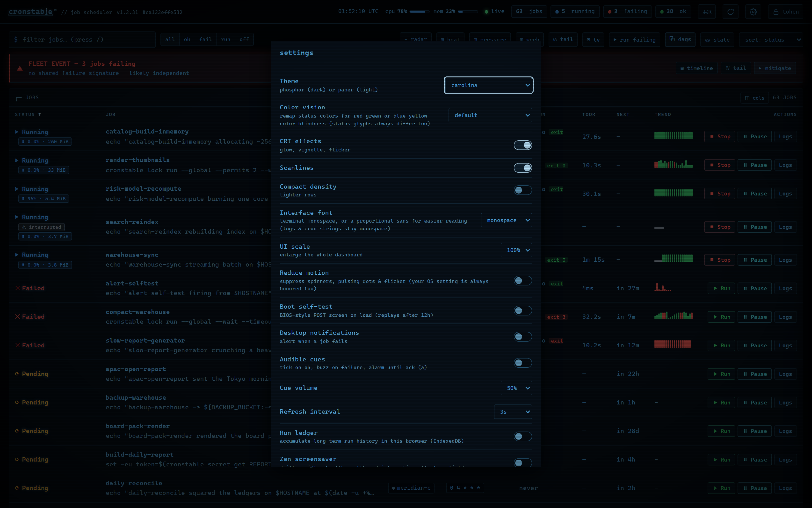Screen dimensions: 812x508
Task: Click the mem usage bar
Action: pos(468,12)
